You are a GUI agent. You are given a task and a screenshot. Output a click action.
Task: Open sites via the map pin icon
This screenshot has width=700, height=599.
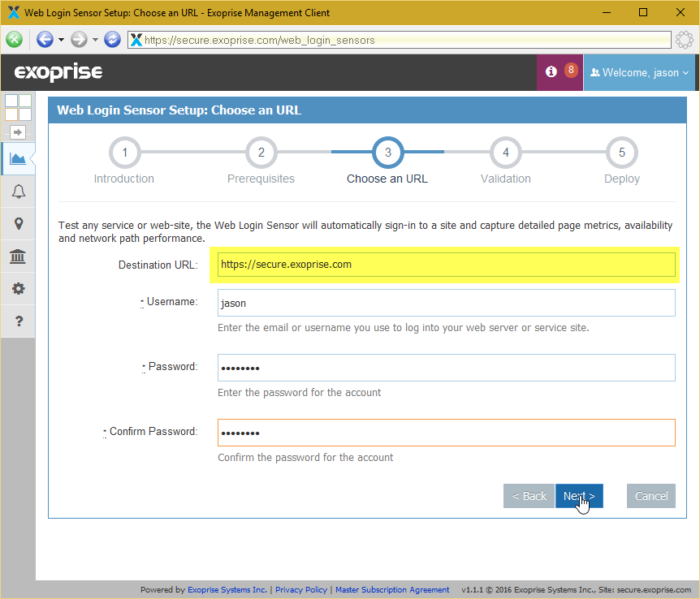[19, 224]
